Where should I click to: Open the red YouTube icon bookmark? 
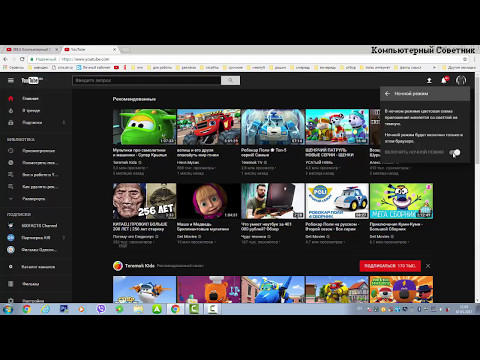coord(116,67)
